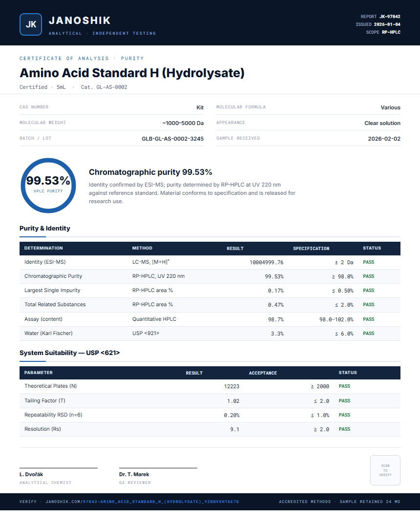
Task: Click Assay (content) row label
Action: pos(43,319)
